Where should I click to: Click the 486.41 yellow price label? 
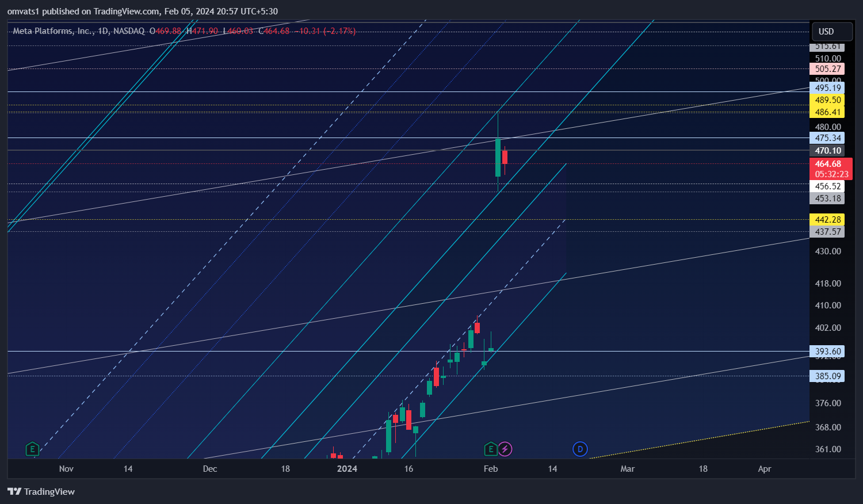[828, 112]
